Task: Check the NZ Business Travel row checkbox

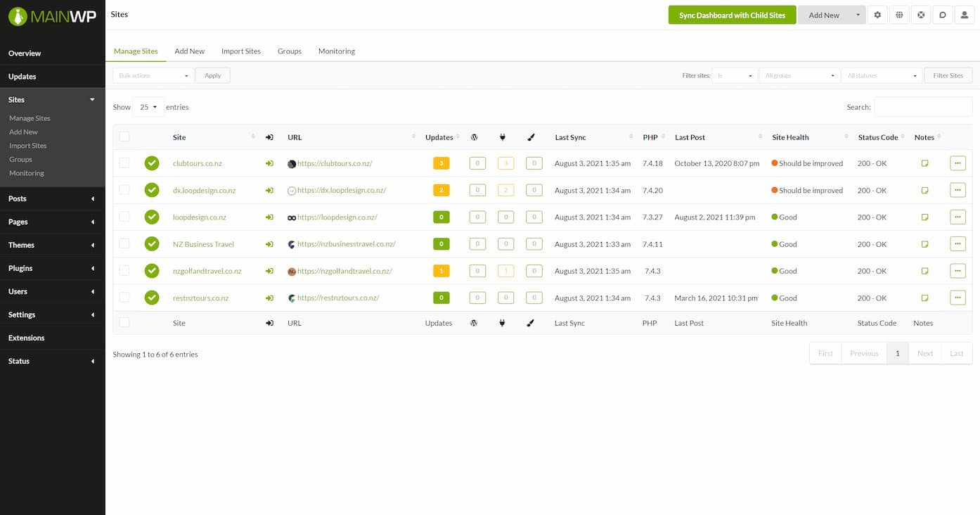Action: (x=124, y=243)
